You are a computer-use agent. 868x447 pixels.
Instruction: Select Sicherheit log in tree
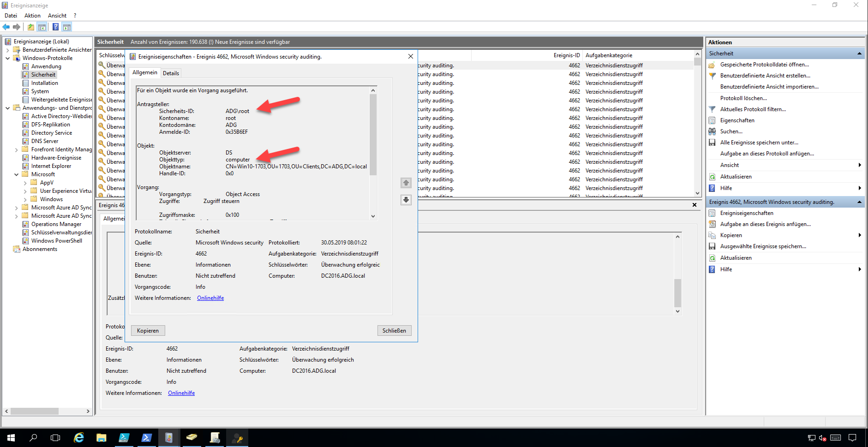[x=43, y=75]
